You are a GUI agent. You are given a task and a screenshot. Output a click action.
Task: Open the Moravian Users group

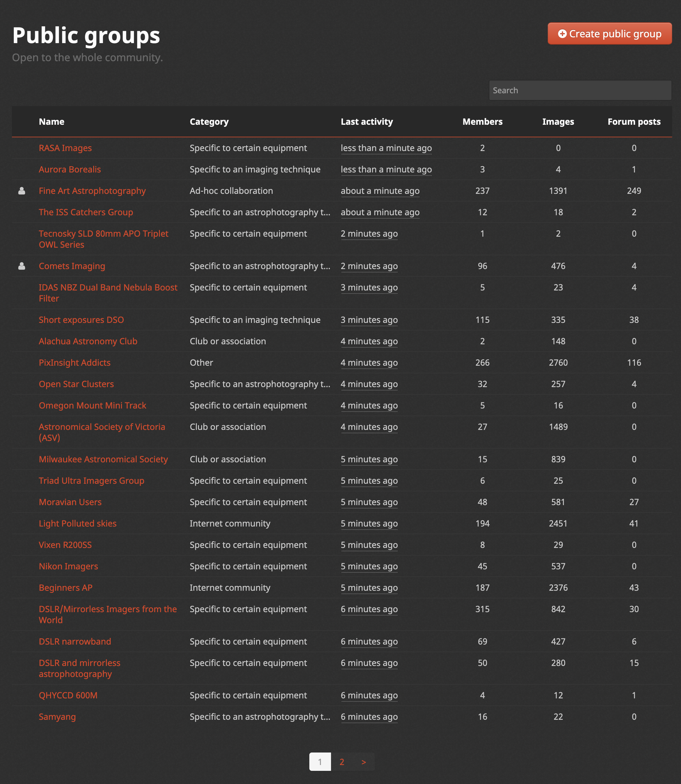(x=70, y=502)
